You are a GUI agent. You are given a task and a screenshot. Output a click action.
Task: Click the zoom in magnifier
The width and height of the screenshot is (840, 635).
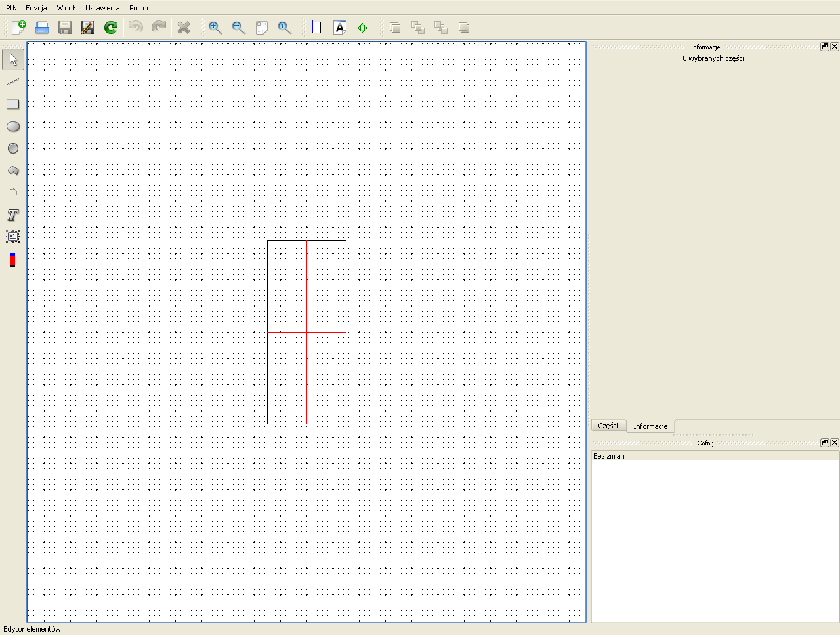tap(215, 28)
